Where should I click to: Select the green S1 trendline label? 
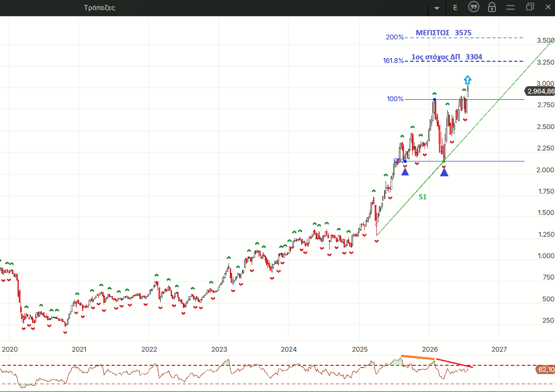422,197
